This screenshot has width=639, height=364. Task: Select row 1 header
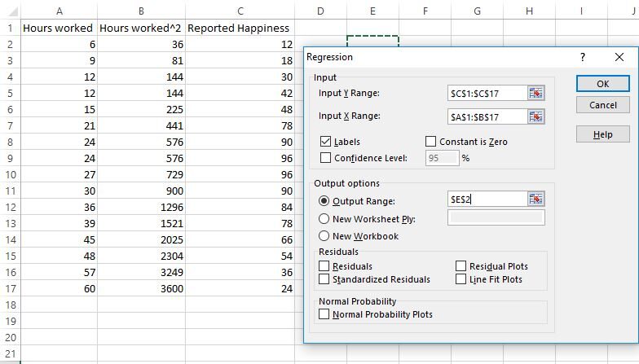coord(10,28)
